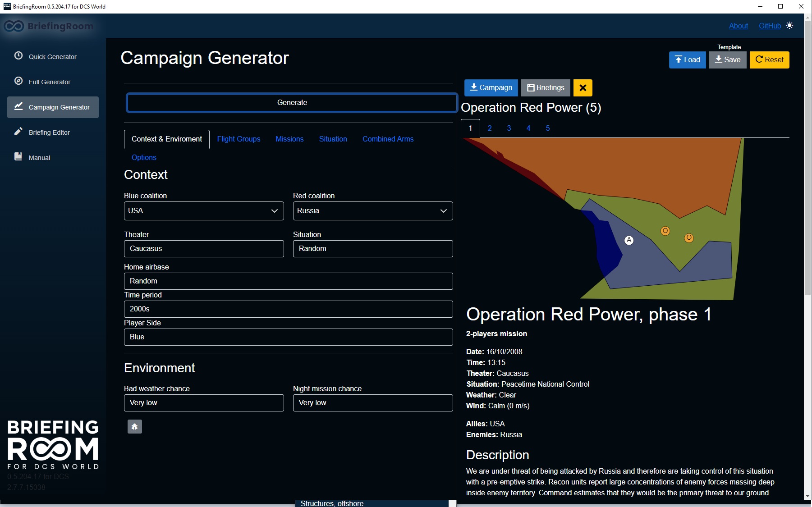Click the Save template button
812x507 pixels.
click(727, 59)
